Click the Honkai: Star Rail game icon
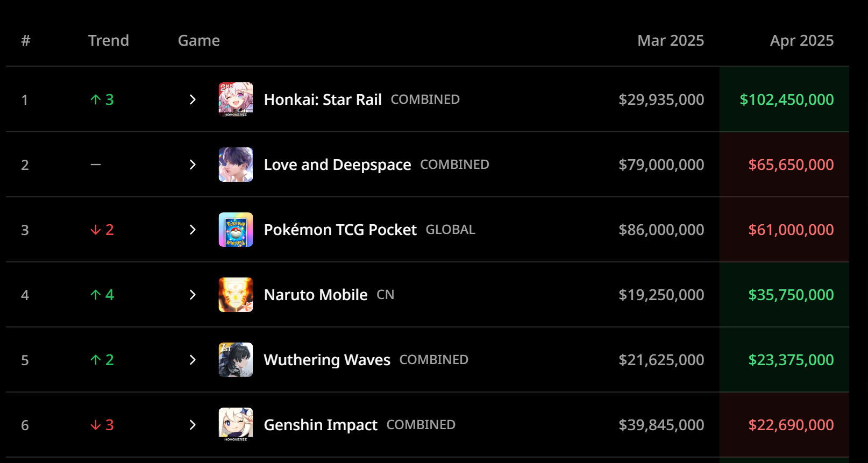This screenshot has width=868, height=463. [x=236, y=99]
